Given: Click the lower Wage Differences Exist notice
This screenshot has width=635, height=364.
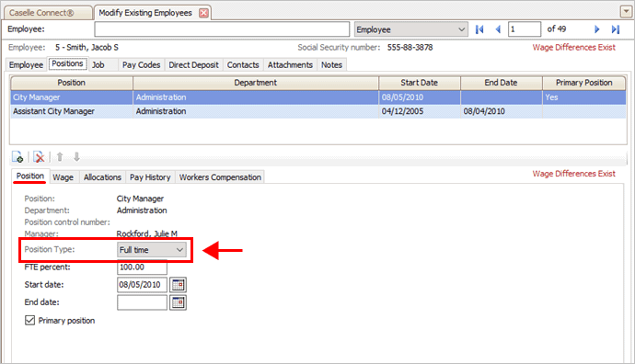Looking at the screenshot, I should click(x=574, y=174).
